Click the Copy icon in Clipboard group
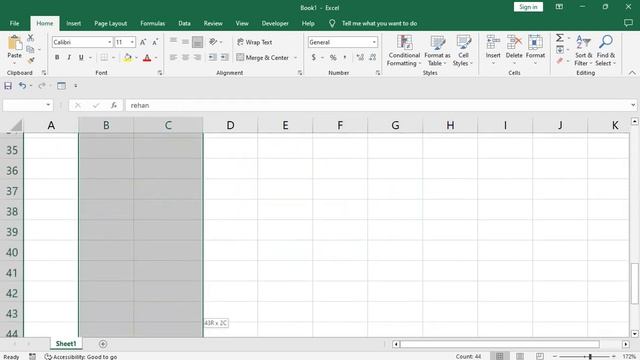This screenshot has height=360, width=640. [30, 49]
